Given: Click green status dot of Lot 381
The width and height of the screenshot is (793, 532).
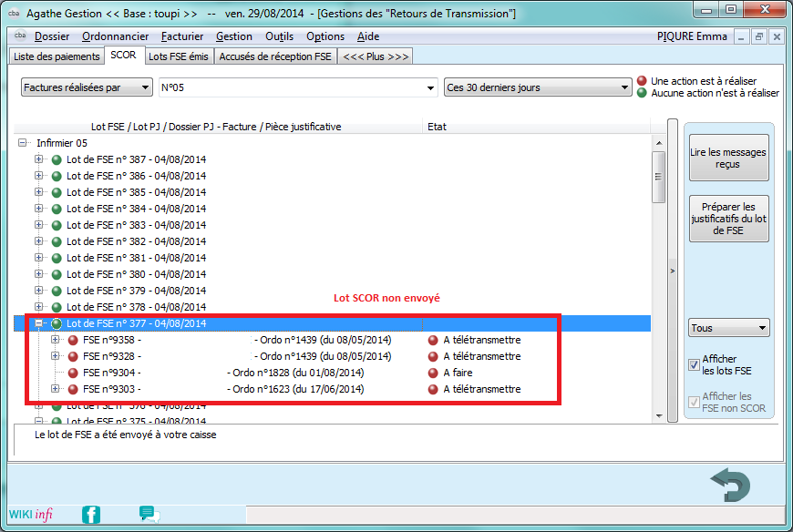Looking at the screenshot, I should [x=57, y=258].
